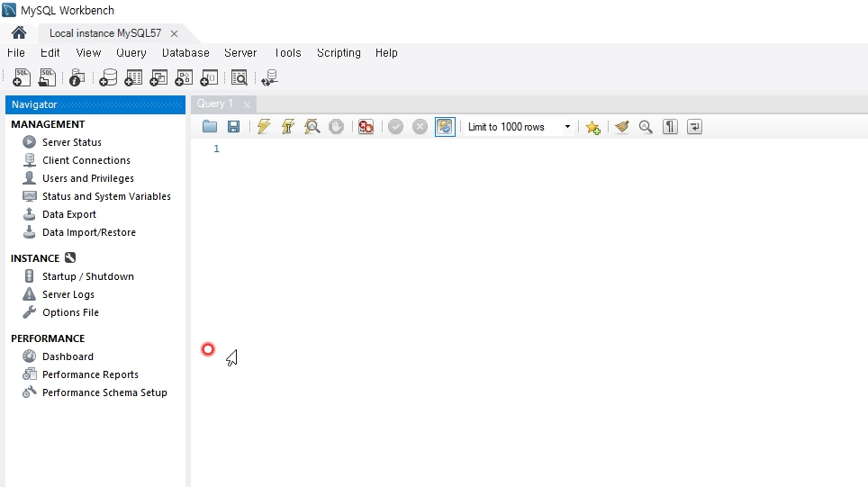Reconnect to DBMS icon
The image size is (868, 487).
tap(269, 77)
